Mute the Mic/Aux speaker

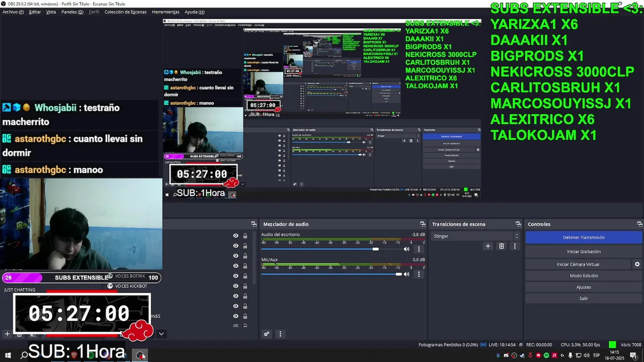click(x=407, y=274)
